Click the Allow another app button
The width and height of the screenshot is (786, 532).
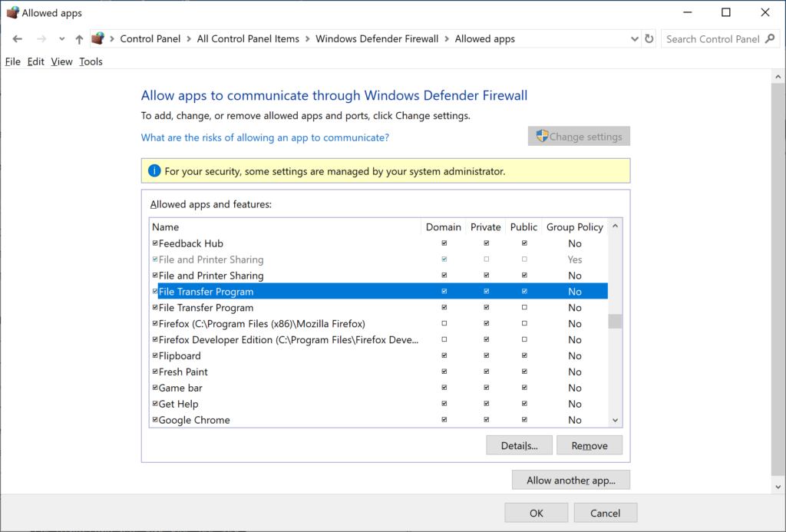[x=570, y=479]
